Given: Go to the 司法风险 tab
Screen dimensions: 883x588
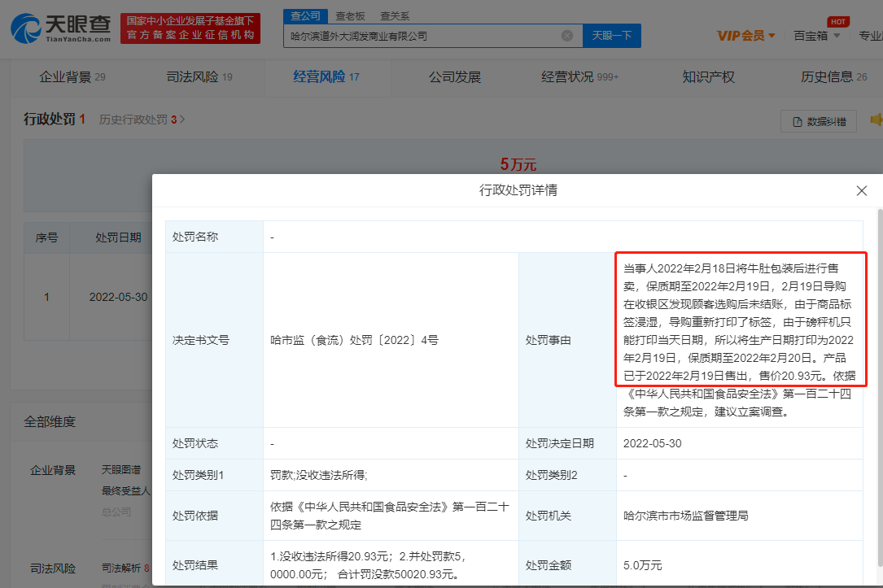Looking at the screenshot, I should point(199,77).
